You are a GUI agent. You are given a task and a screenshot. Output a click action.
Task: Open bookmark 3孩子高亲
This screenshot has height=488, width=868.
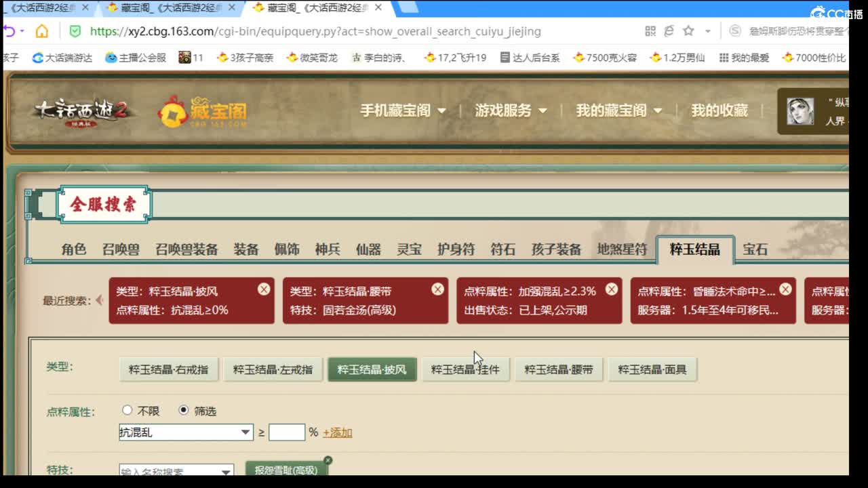[x=245, y=58]
